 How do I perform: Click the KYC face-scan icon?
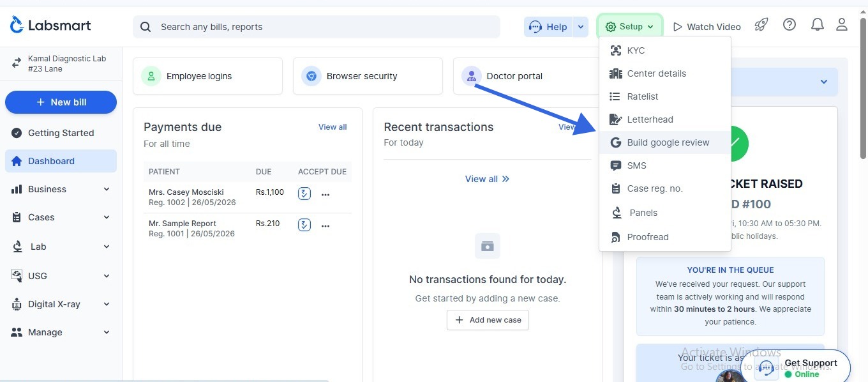tap(616, 50)
